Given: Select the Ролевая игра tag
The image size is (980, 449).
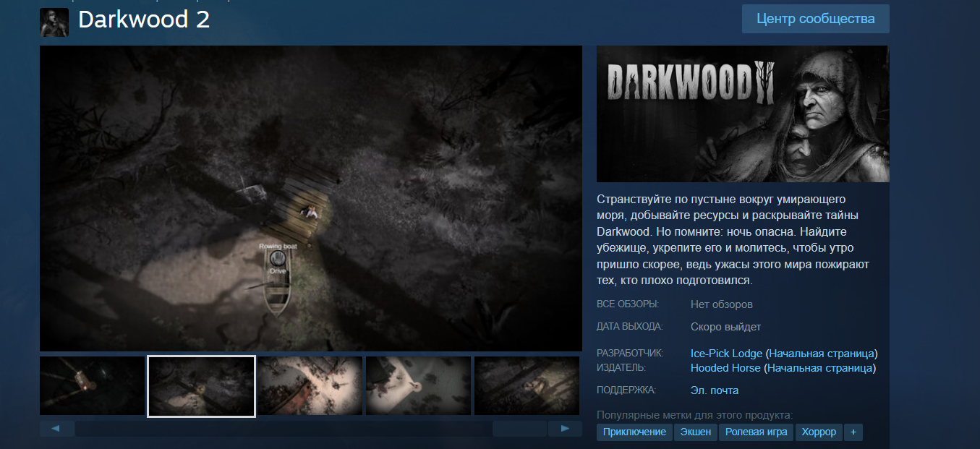Looking at the screenshot, I should [756, 432].
